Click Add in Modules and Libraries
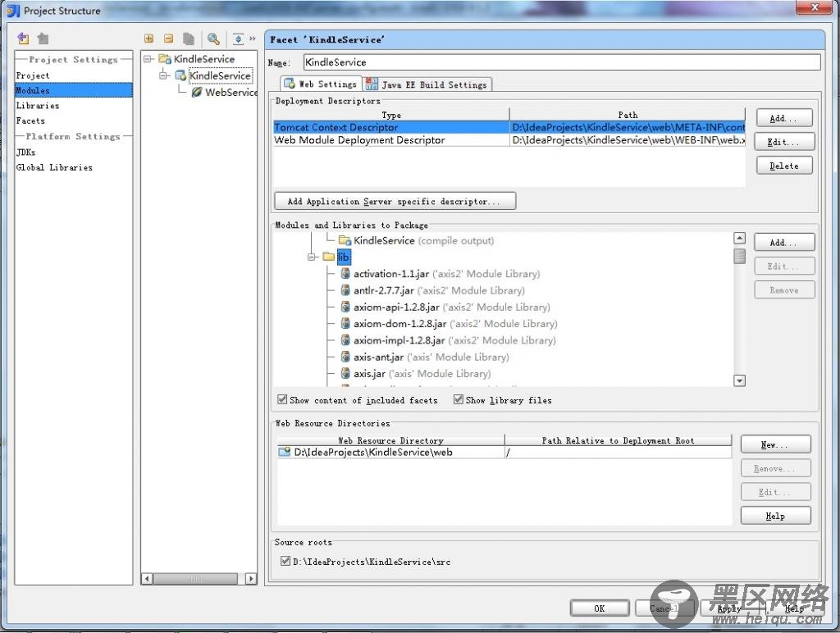 pos(784,243)
